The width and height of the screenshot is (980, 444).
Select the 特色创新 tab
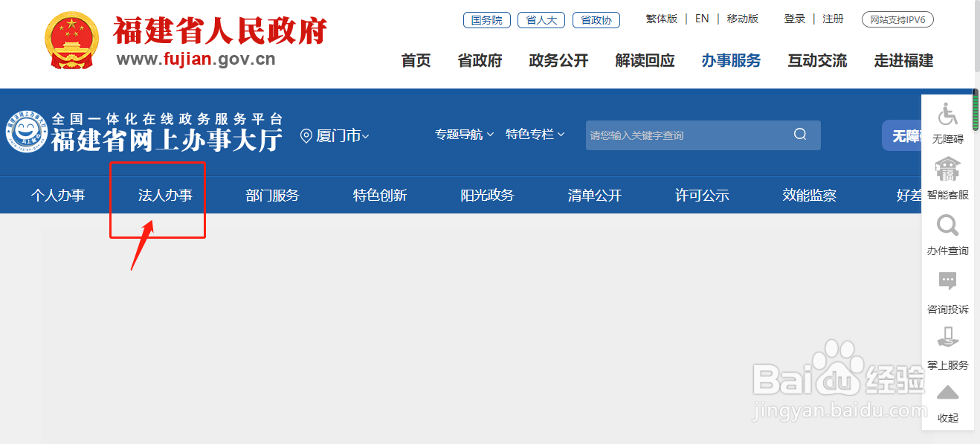coord(380,196)
